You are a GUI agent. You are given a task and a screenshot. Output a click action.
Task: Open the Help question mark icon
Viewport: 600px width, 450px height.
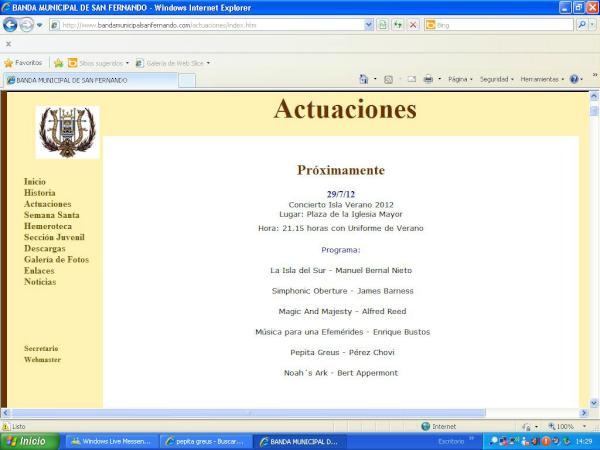click(x=574, y=79)
